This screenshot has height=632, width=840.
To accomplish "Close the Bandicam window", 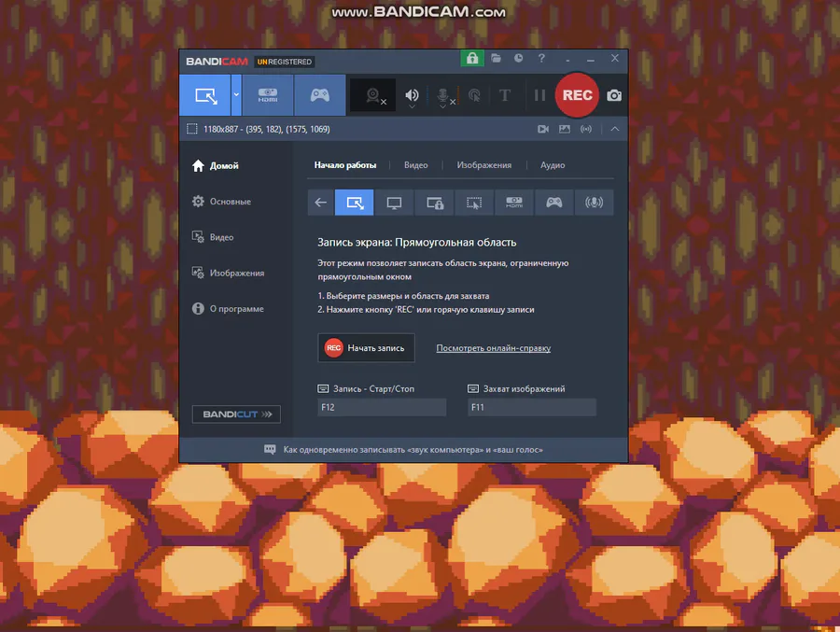I will tap(614, 58).
